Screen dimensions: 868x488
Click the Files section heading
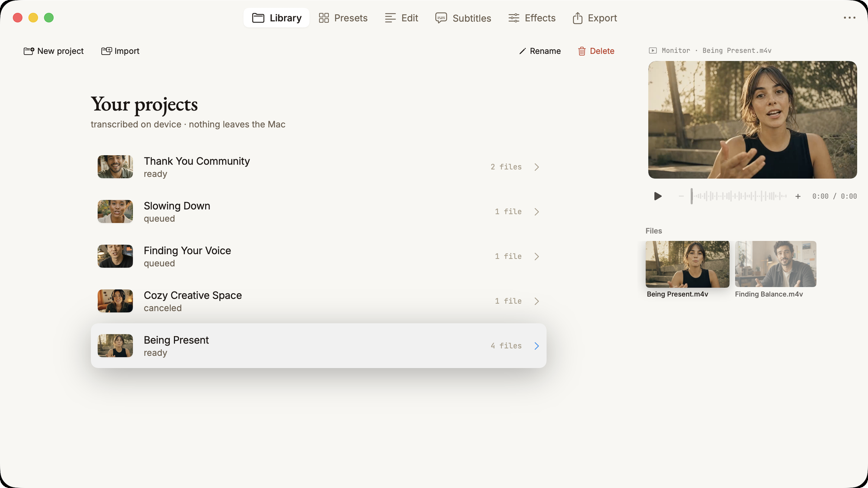654,231
